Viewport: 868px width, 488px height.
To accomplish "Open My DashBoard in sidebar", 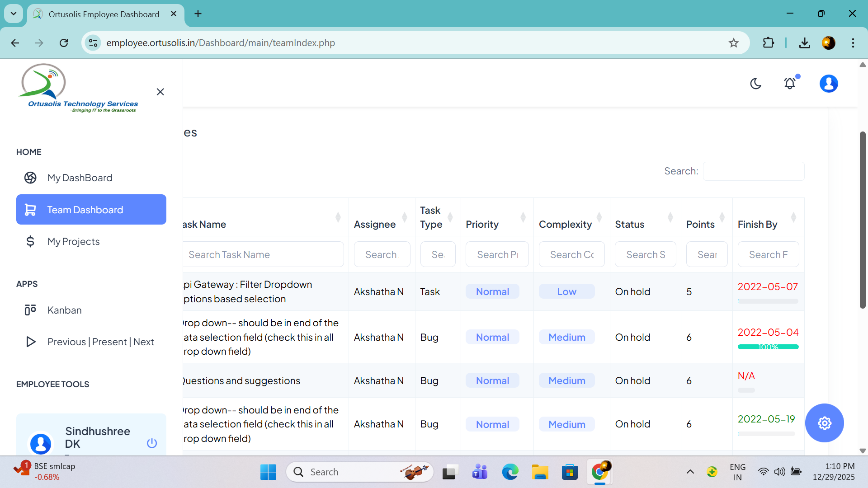I will [x=80, y=178].
